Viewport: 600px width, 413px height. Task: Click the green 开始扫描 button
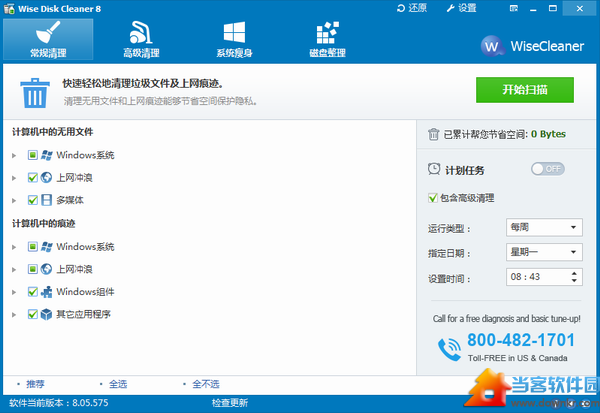click(x=525, y=90)
